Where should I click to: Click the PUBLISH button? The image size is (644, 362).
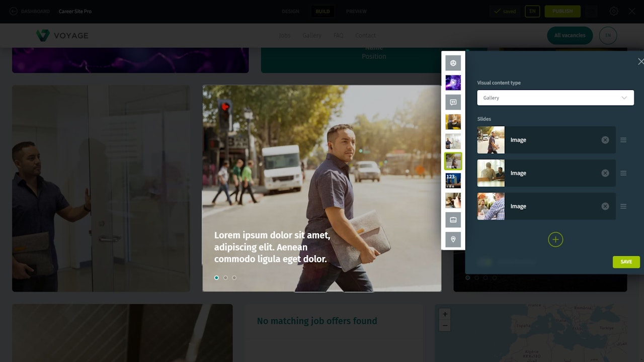pos(562,11)
